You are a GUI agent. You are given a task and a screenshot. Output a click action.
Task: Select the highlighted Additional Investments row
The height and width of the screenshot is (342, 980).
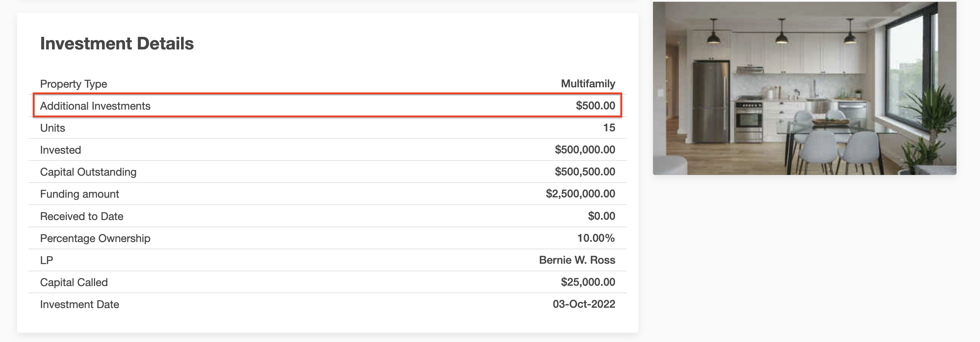[327, 105]
